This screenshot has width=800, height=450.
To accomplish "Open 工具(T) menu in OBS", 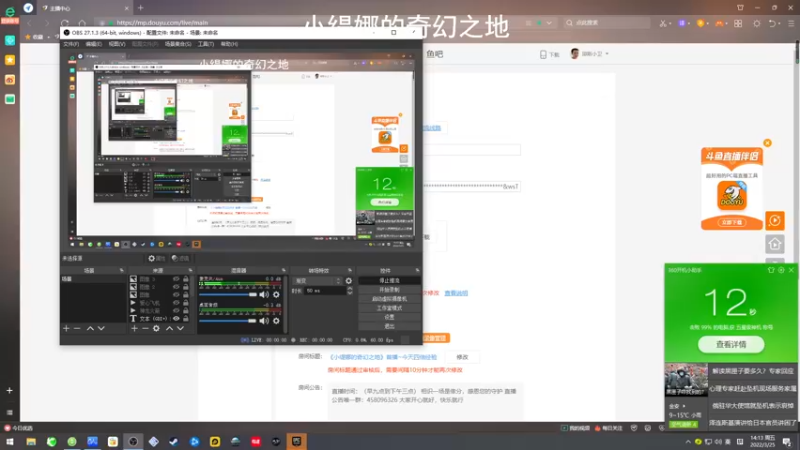I will click(206, 44).
